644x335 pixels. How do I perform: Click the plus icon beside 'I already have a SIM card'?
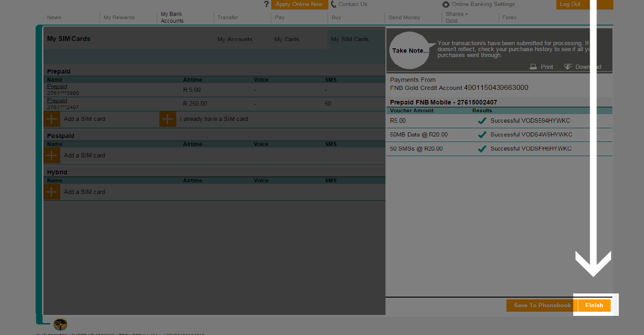168,119
